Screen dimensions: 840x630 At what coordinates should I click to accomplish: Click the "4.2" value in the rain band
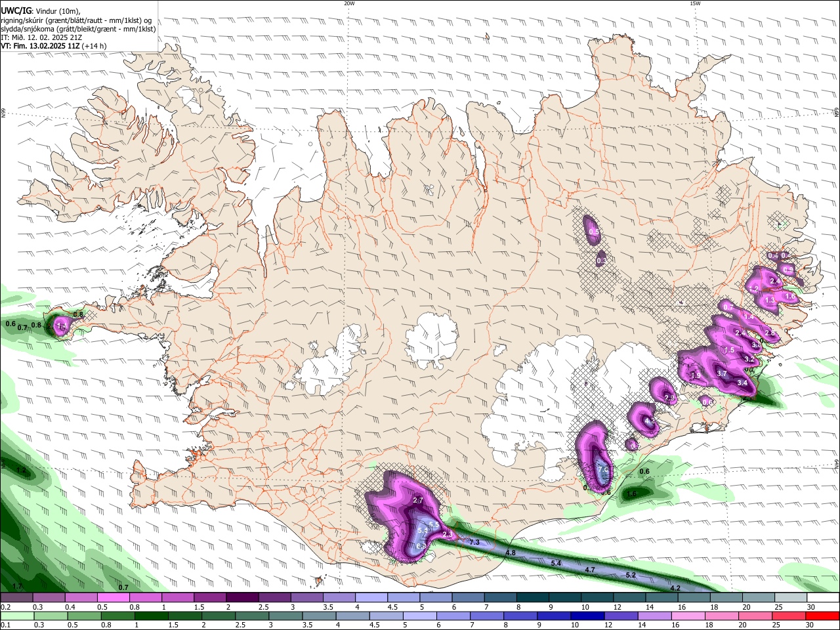pyautogui.click(x=675, y=588)
